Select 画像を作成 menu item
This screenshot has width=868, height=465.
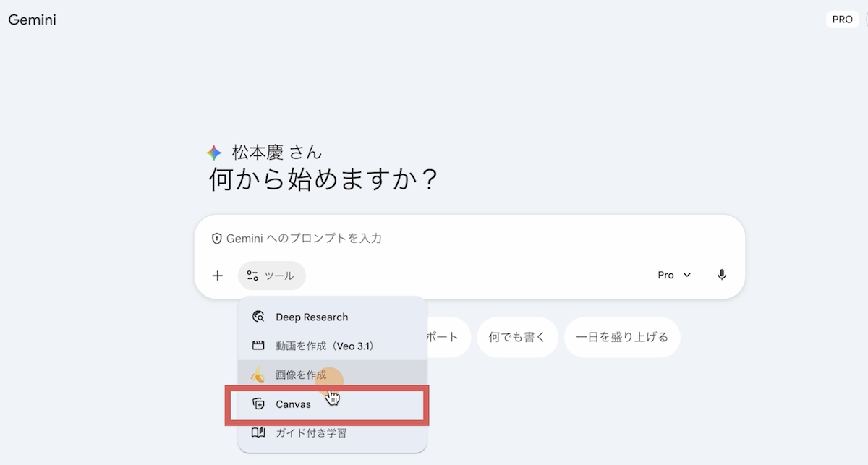point(301,375)
